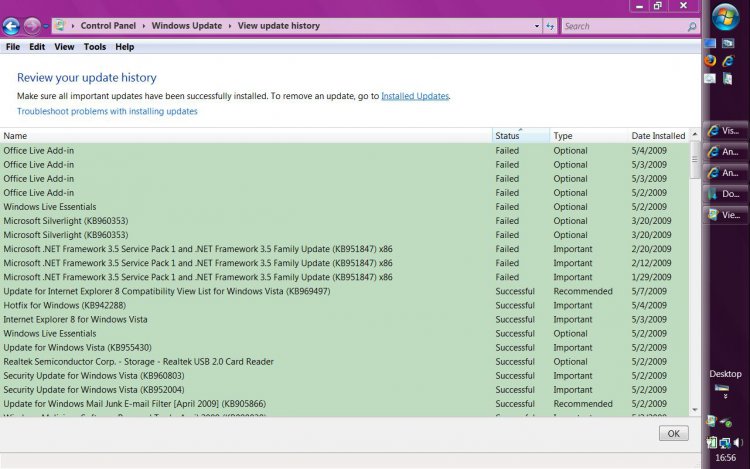Open the Edit menu

click(x=37, y=47)
